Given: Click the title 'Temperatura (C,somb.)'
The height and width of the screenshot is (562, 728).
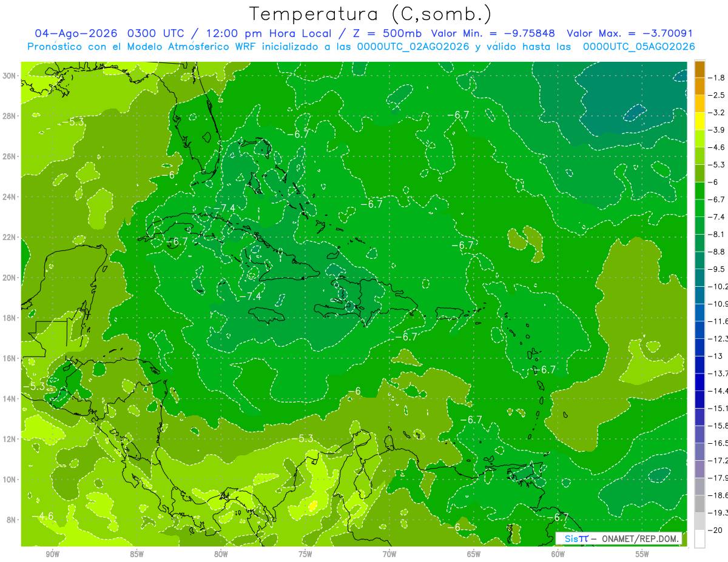Looking at the screenshot, I should (371, 14).
